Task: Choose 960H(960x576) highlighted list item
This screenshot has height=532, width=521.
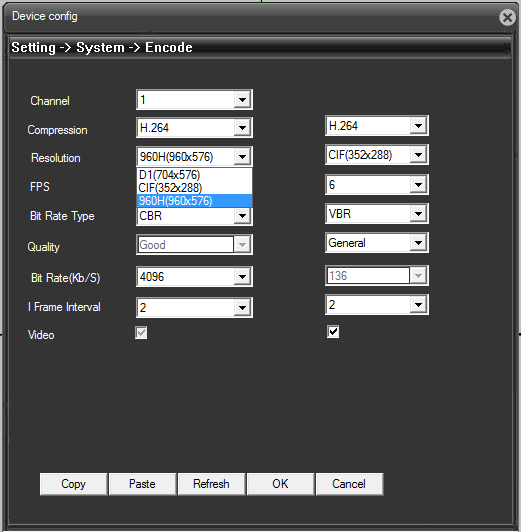Action: coord(194,201)
